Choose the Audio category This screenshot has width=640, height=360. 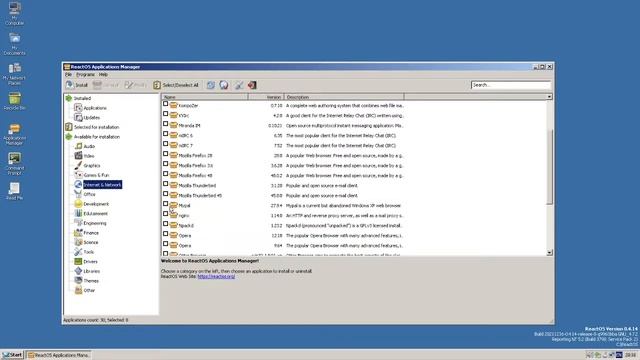pyautogui.click(x=89, y=146)
